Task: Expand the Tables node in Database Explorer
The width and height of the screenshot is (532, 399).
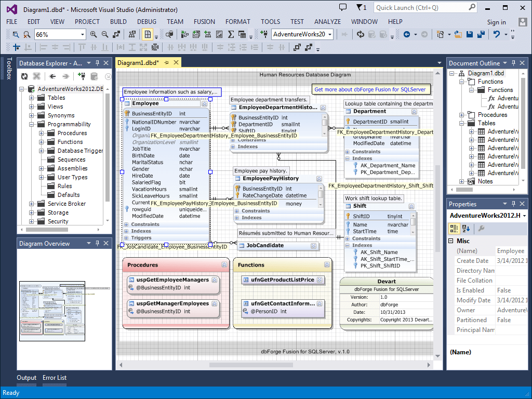Action: click(31, 98)
